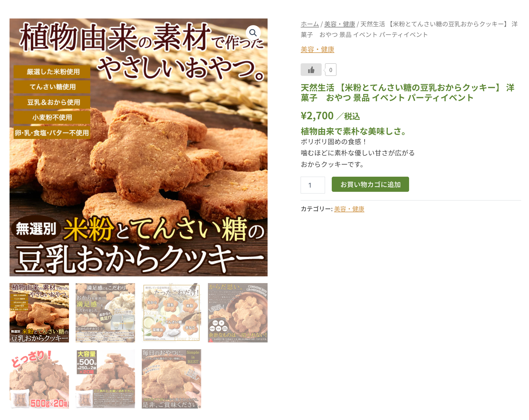This screenshot has width=529, height=420.
Task: Select the 大容量 500g thumbnail
Action: point(105,379)
